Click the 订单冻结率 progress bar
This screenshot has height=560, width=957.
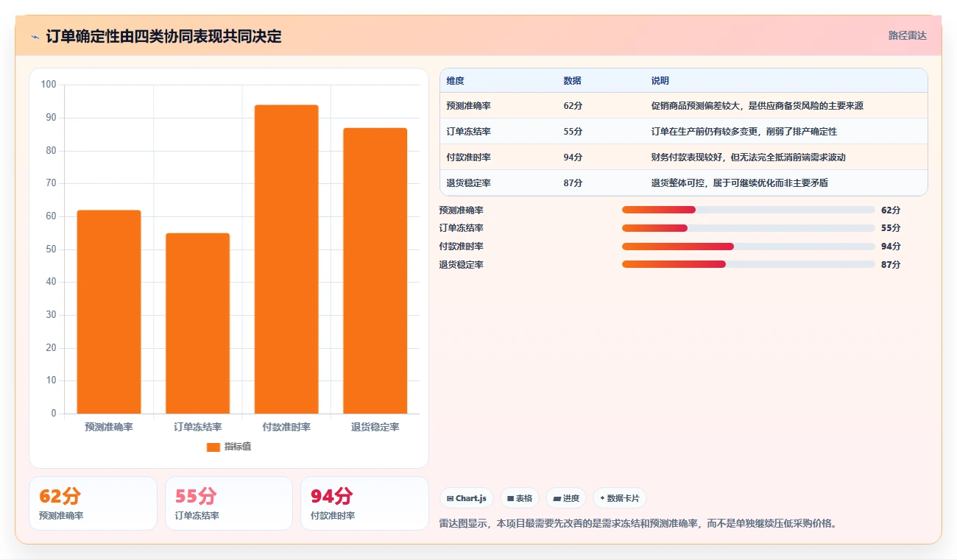coord(748,228)
